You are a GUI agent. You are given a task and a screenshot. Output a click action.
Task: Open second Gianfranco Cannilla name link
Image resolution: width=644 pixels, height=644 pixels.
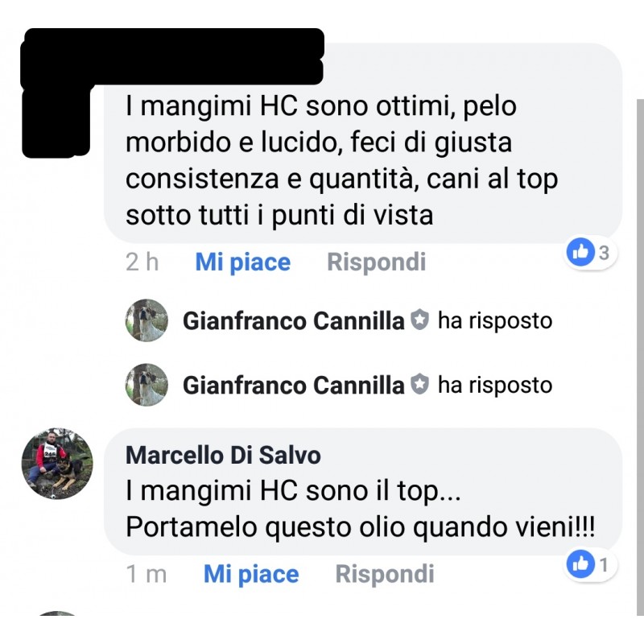click(293, 386)
